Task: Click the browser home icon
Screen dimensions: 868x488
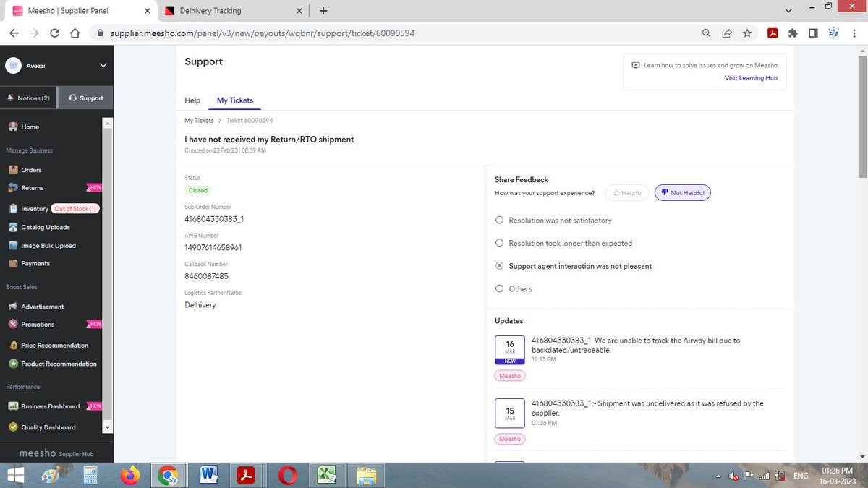Action: 75,33
